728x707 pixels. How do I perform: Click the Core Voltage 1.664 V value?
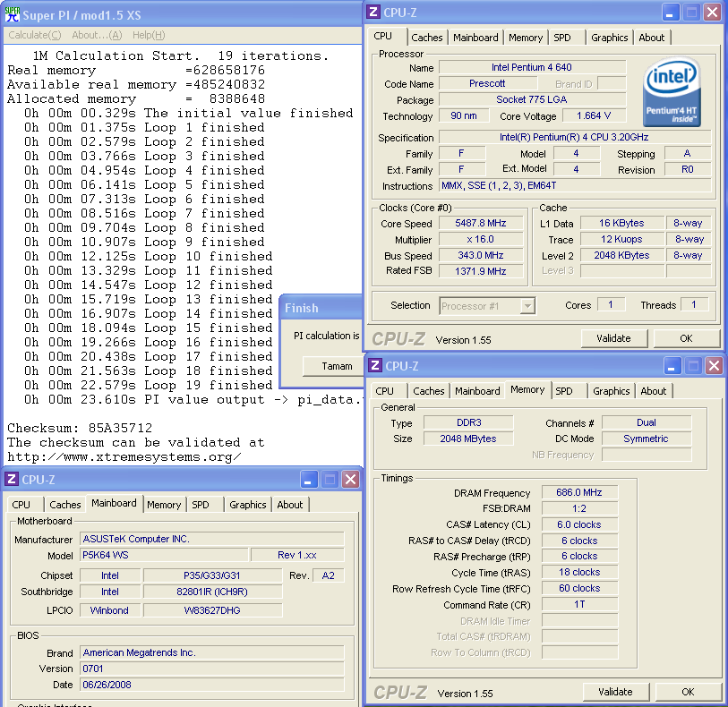pyautogui.click(x=594, y=115)
